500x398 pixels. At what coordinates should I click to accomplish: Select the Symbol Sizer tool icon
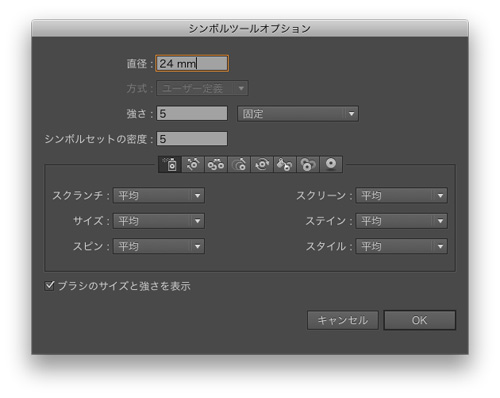point(239,164)
